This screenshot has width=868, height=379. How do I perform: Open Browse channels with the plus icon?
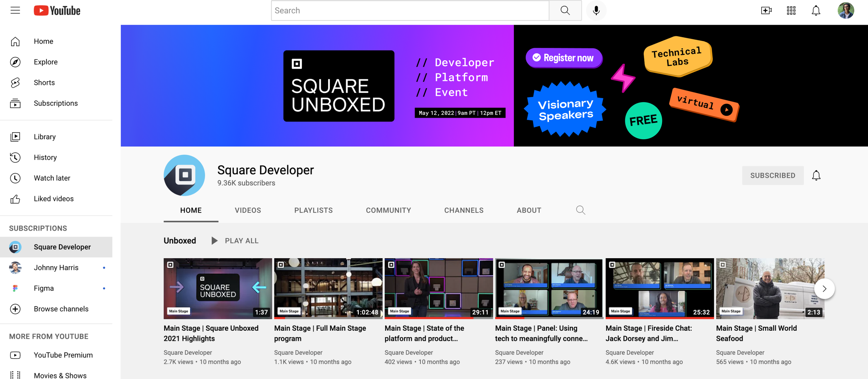tap(61, 309)
